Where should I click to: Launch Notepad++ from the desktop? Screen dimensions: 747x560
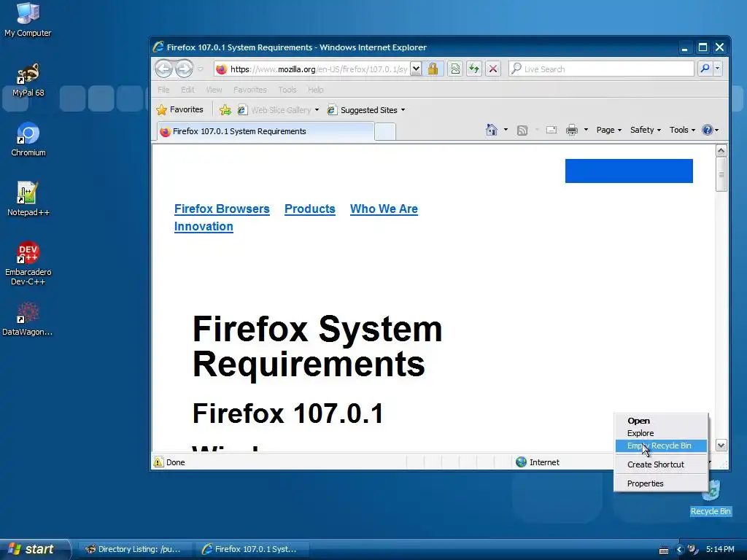coord(28,199)
